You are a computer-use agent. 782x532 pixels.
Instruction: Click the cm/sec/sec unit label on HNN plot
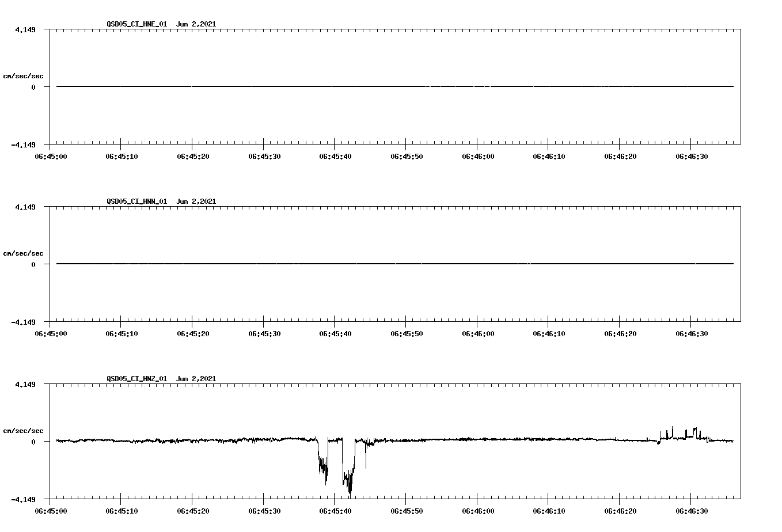pyautogui.click(x=23, y=253)
